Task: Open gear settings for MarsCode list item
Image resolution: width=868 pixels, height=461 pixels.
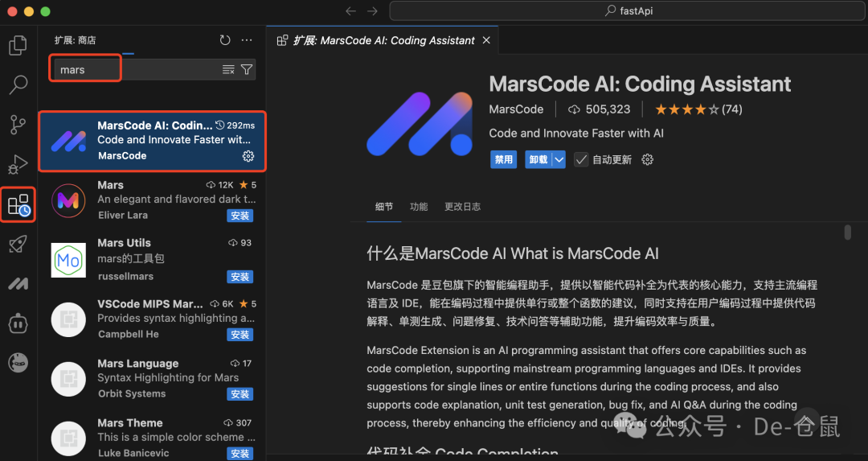Action: coord(248,156)
